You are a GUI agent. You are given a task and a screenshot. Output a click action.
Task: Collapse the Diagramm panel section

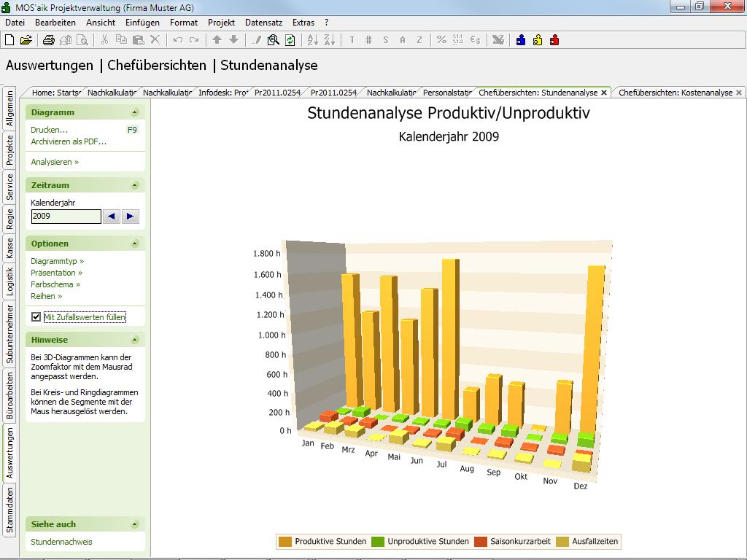(x=134, y=113)
